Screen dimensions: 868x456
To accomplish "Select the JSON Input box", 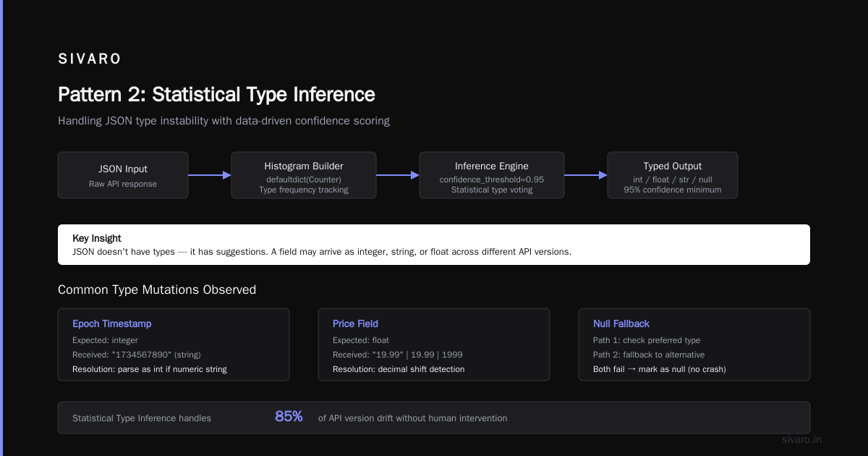I will (x=123, y=175).
